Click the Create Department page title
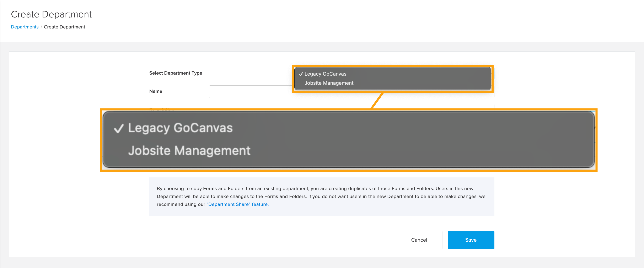The height and width of the screenshot is (268, 644). [51, 14]
